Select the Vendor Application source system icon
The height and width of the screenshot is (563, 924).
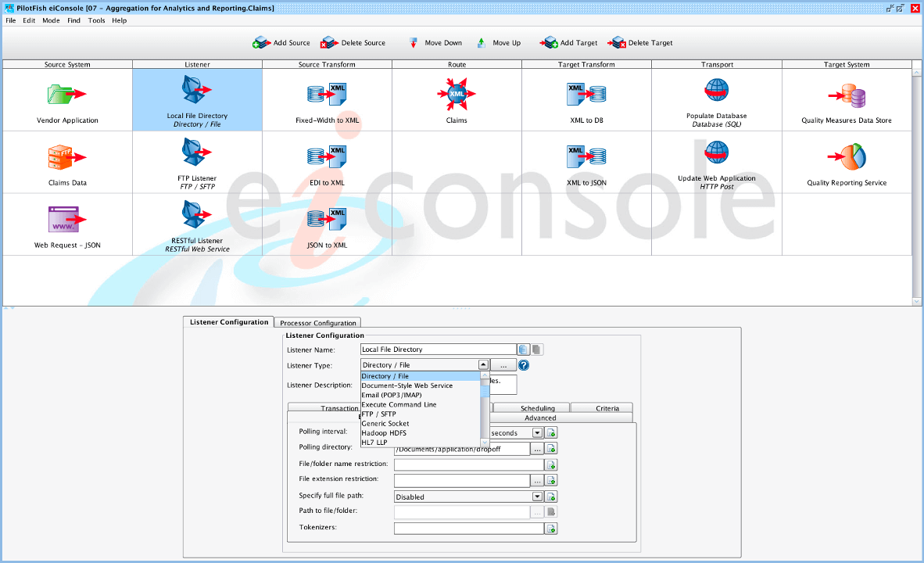(67, 95)
